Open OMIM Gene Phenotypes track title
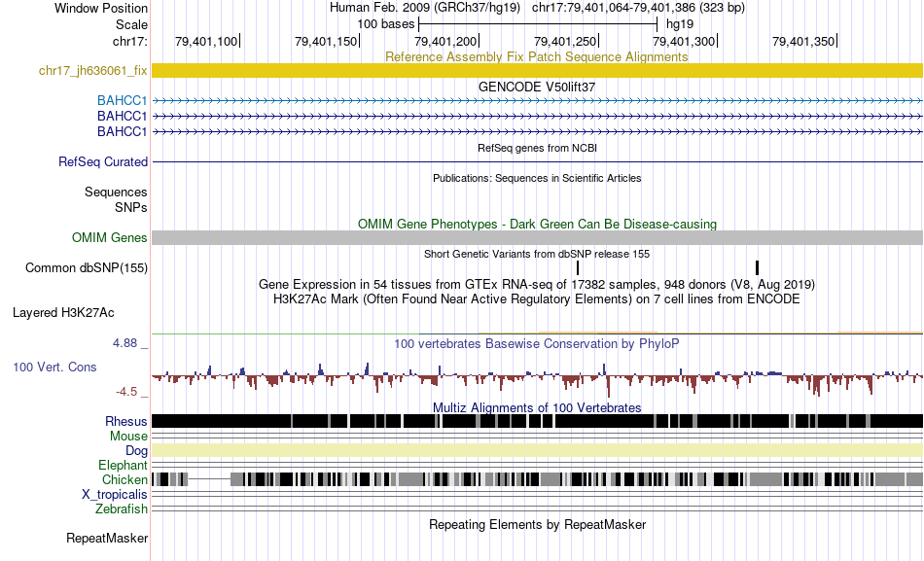Screen dimensions: 924x561 click(537, 224)
